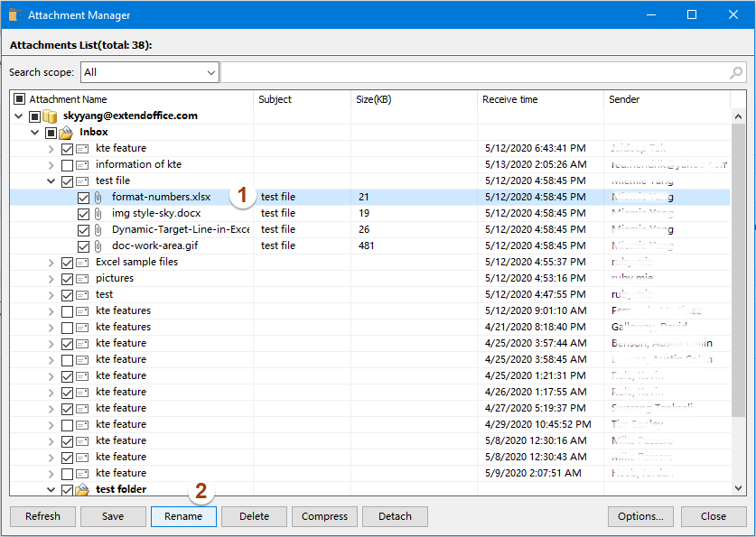
Task: Uncheck the format-numbers.xlsx checkbox
Action: 84,197
